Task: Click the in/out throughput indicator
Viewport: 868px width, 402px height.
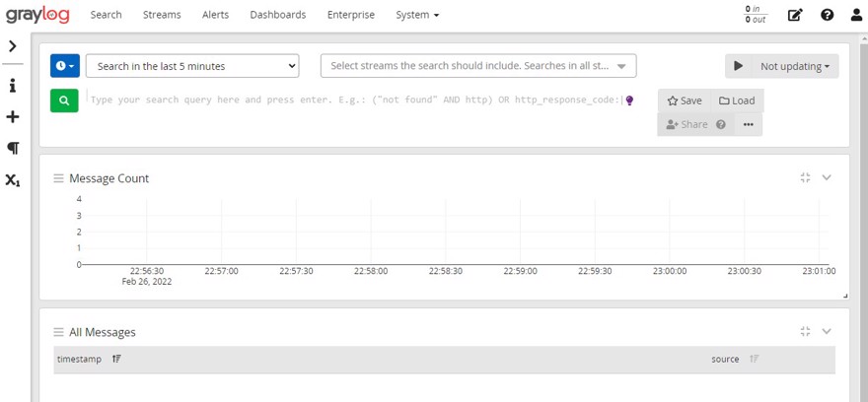Action: (x=756, y=15)
